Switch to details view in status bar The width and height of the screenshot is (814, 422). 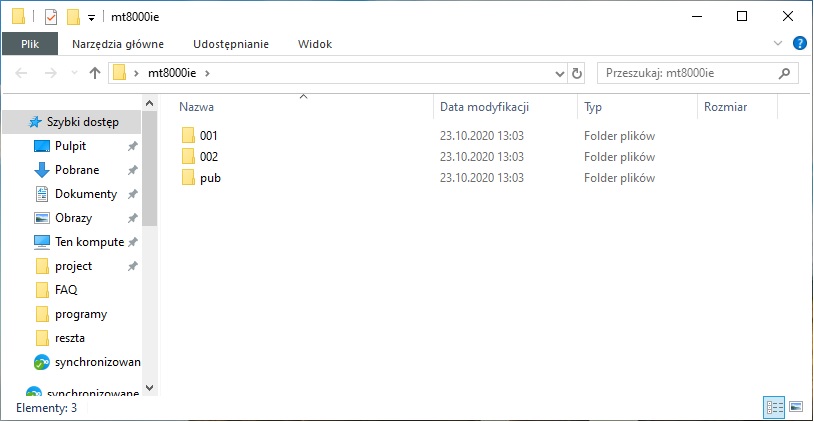point(774,407)
